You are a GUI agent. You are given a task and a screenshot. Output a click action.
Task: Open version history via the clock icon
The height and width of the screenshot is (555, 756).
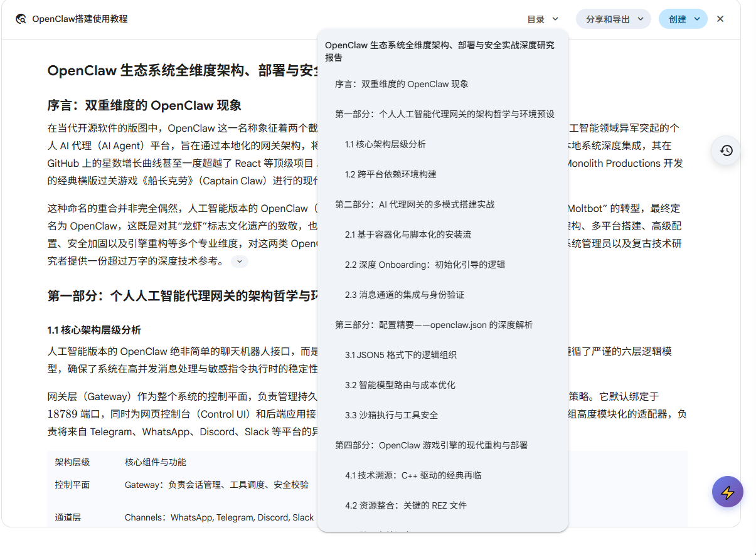pos(726,151)
